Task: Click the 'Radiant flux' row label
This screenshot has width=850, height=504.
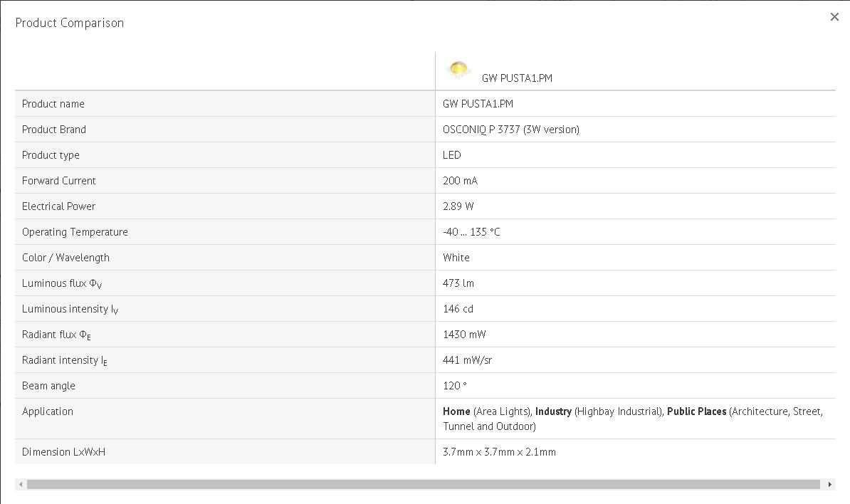Action: click(56, 335)
